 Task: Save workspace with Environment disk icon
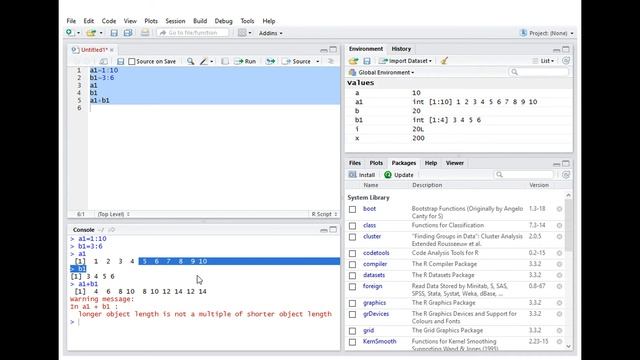367,61
